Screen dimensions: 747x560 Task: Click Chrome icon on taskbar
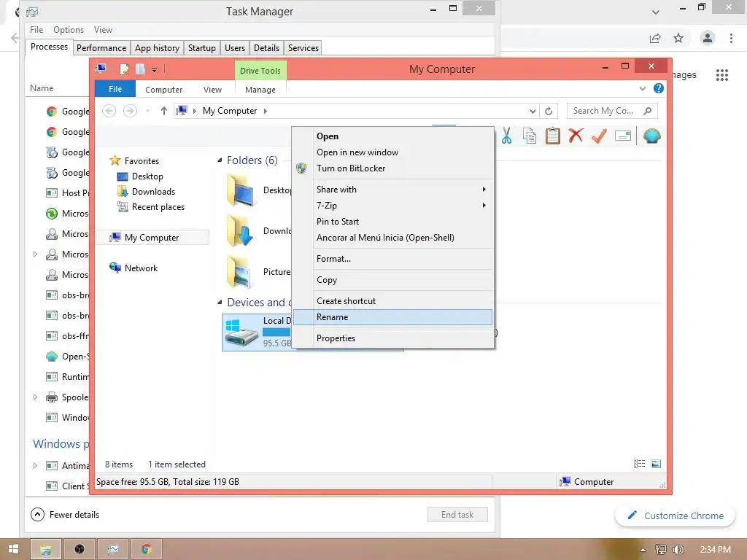(147, 550)
